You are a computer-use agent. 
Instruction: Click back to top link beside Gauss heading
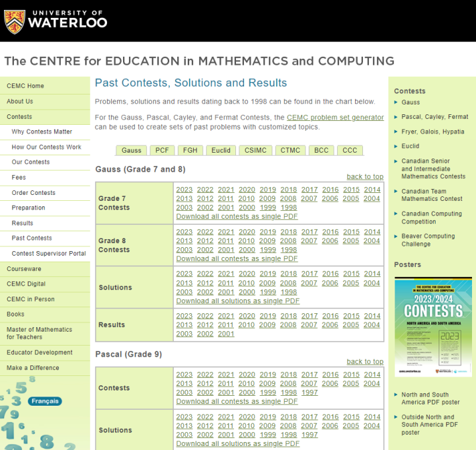pos(364,176)
